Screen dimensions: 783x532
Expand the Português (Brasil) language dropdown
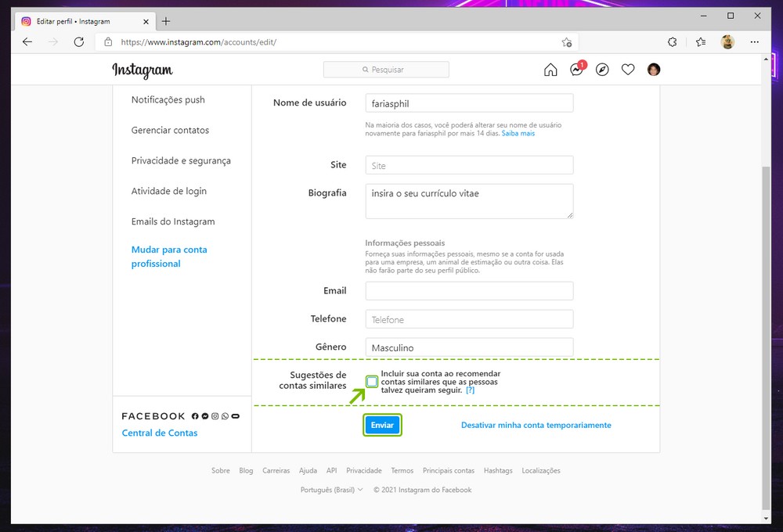(331, 490)
